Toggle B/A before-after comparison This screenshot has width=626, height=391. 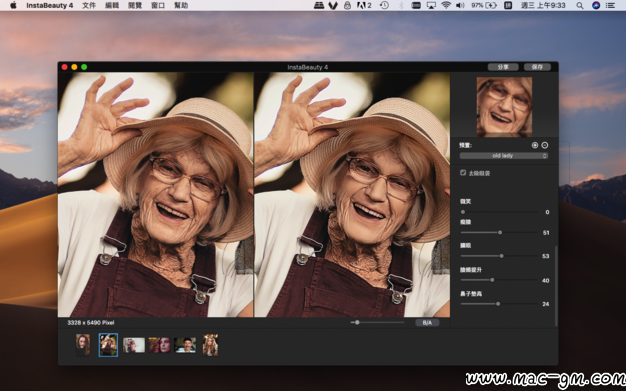pos(427,322)
